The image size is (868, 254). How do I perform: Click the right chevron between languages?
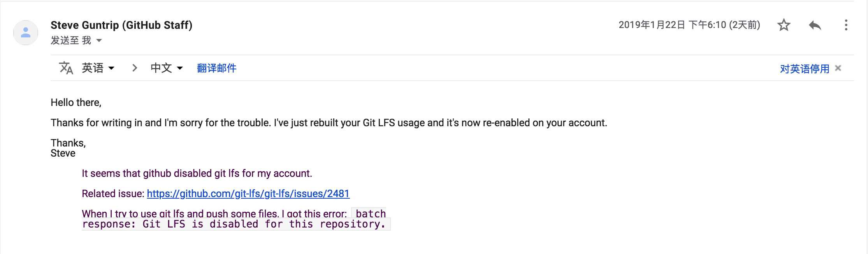[135, 68]
